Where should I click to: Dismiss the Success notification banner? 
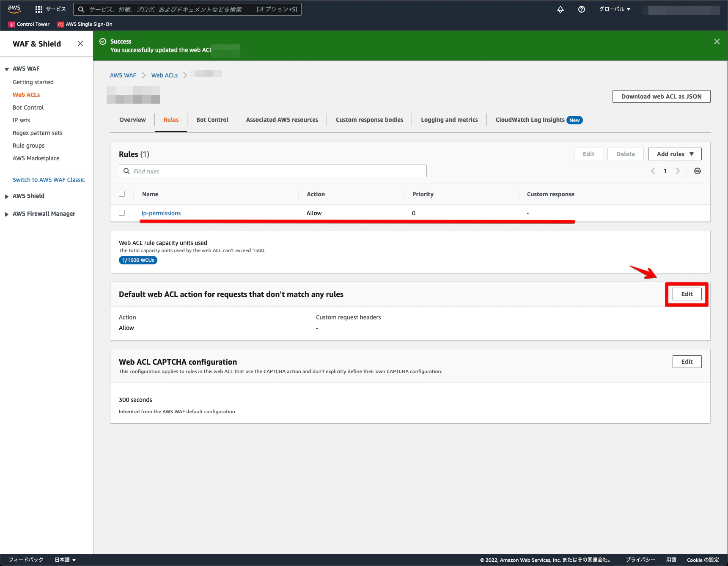(717, 41)
